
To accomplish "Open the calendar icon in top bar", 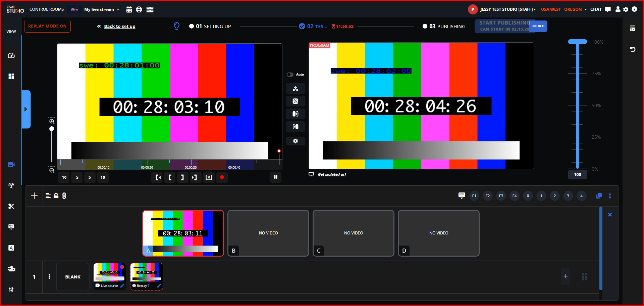I will (x=129, y=9).
